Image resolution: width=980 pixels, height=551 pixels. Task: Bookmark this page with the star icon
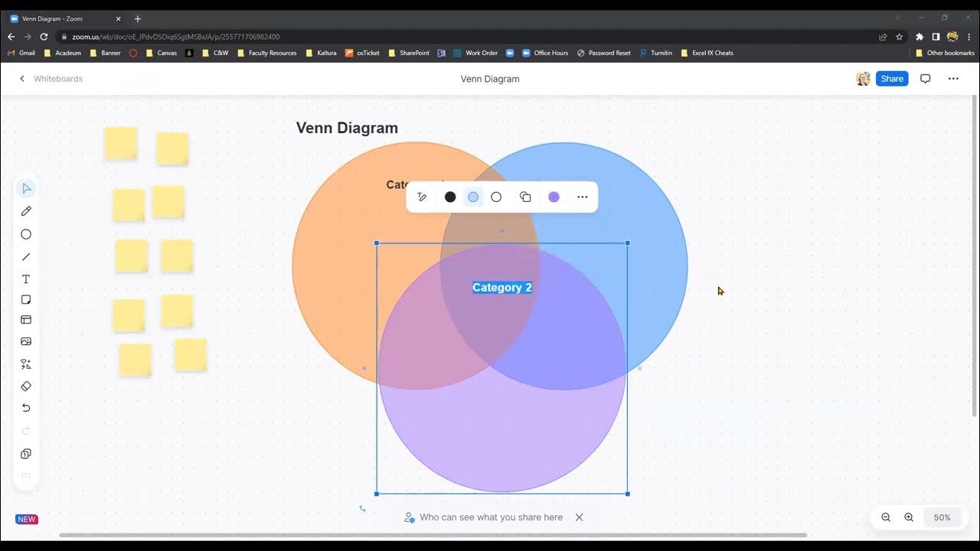click(x=900, y=37)
